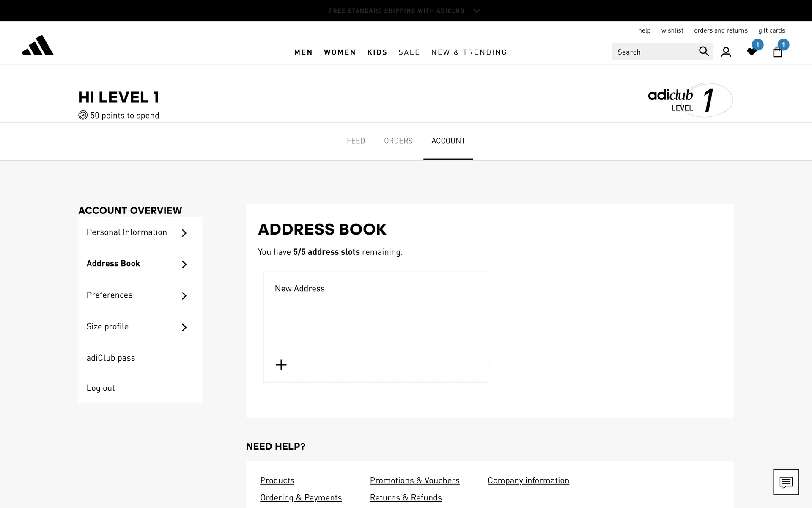Viewport: 812px width, 508px height.
Task: Click the Returns & Refunds link
Action: click(406, 498)
